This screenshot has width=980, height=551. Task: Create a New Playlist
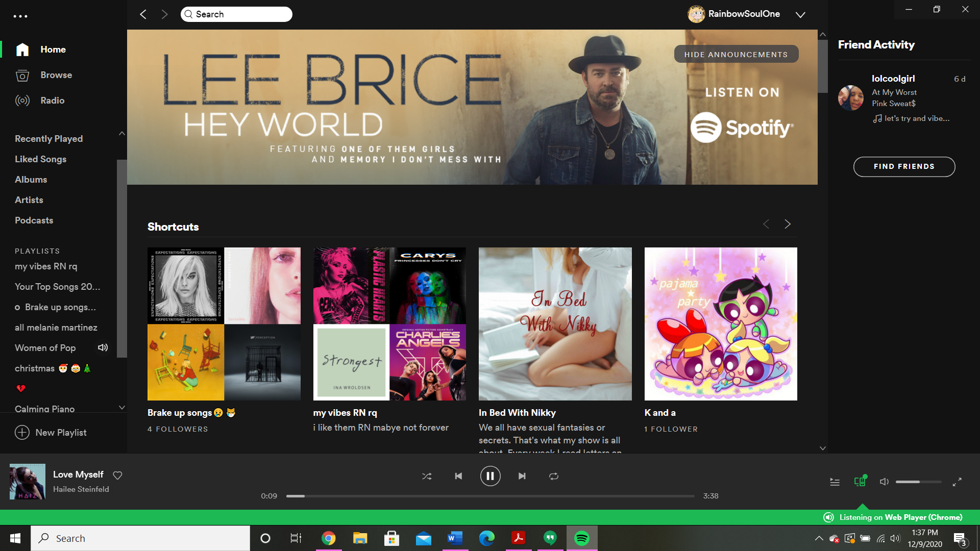[x=51, y=433]
